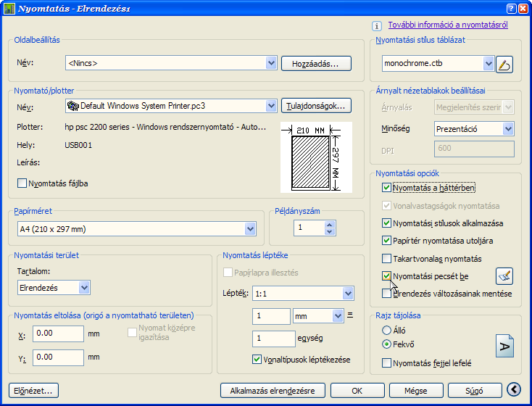Open the mm units dropdown

click(x=338, y=316)
